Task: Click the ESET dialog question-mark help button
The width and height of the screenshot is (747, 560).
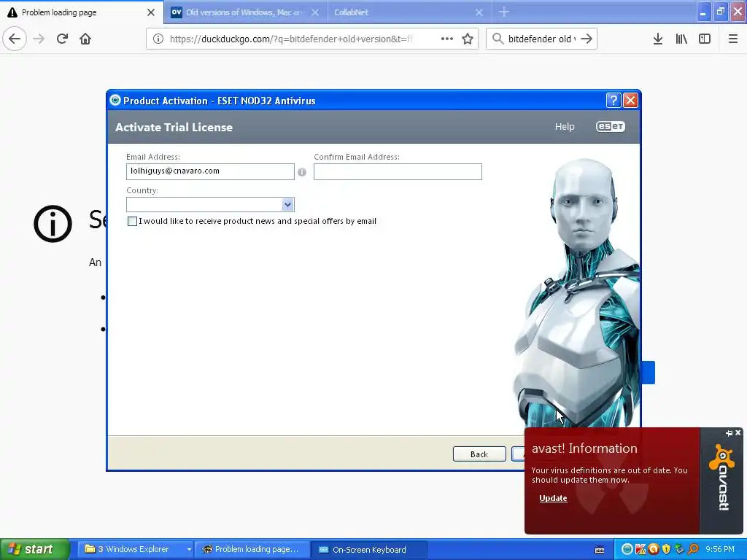Action: (x=613, y=101)
